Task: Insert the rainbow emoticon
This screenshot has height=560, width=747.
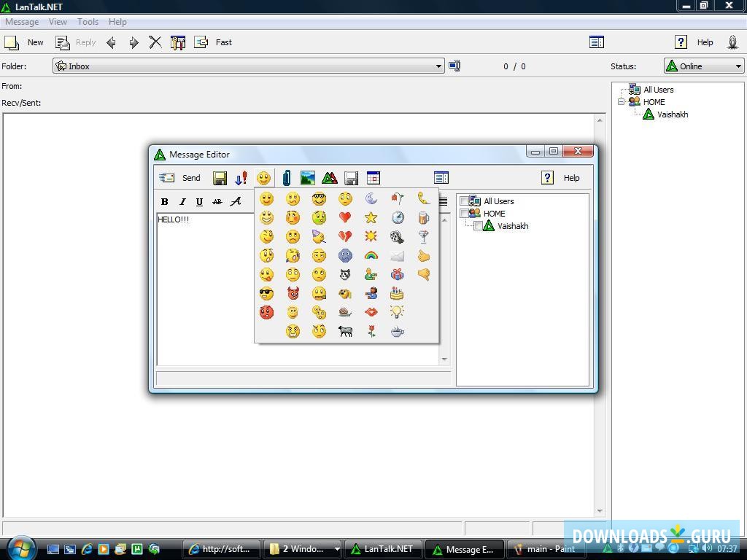Action: pos(371,256)
